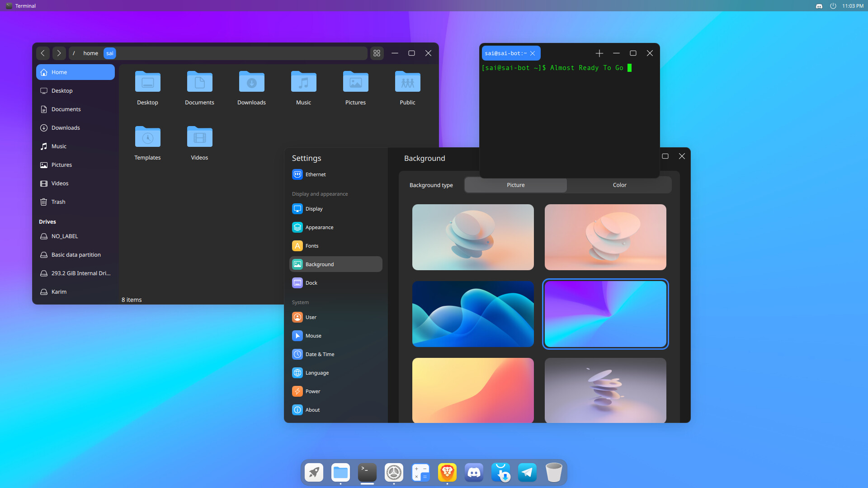The height and width of the screenshot is (488, 868).
Task: Open Terminal from the dock
Action: point(367,473)
